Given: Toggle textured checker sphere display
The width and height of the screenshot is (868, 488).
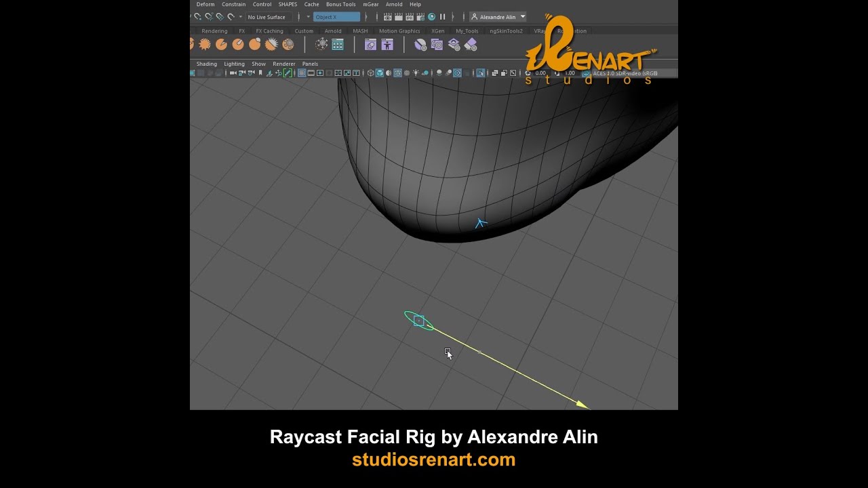Looking at the screenshot, I should tap(406, 73).
